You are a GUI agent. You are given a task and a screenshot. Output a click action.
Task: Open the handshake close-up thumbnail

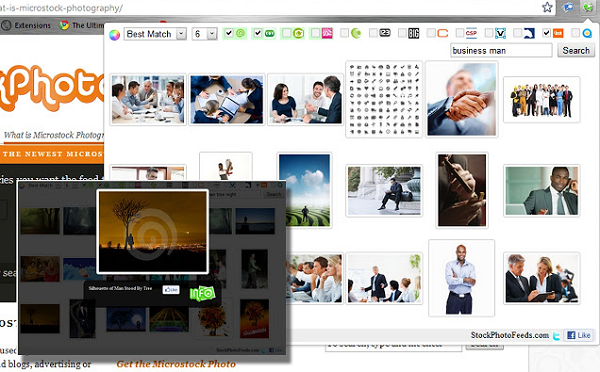(x=461, y=99)
